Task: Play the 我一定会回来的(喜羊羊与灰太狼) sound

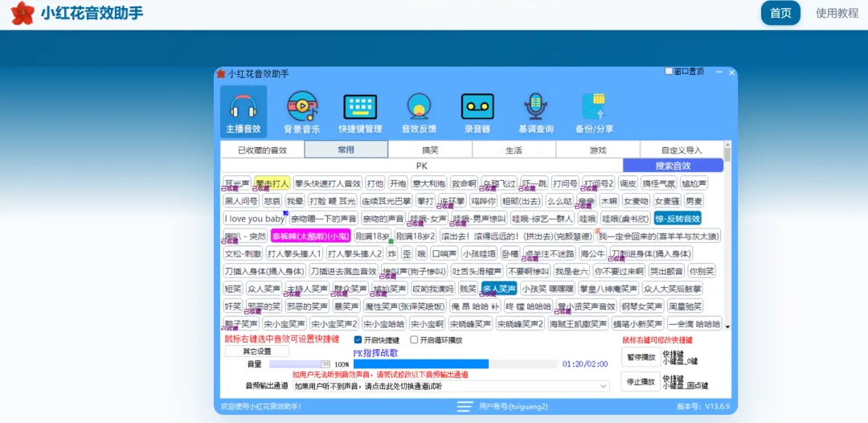Action: [659, 236]
